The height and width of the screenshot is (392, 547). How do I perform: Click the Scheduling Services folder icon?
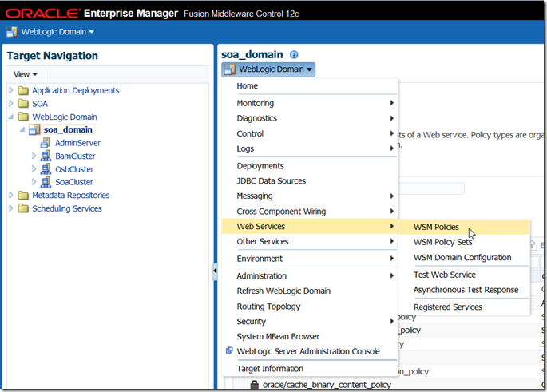pos(22,209)
